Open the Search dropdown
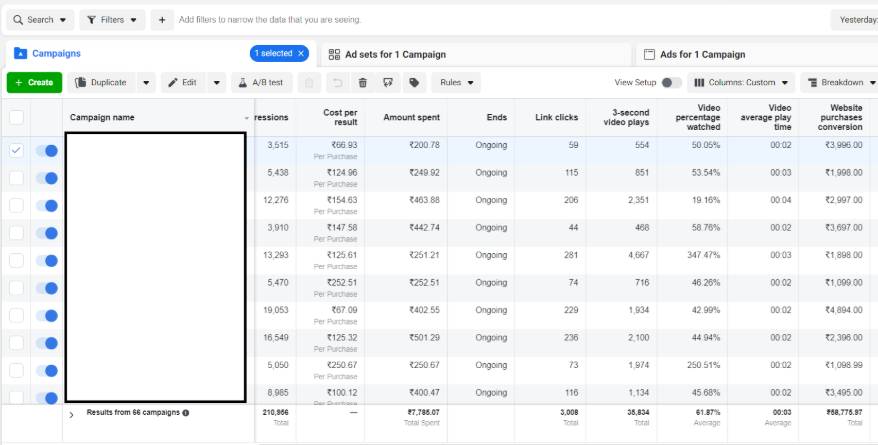Viewport: 878px width, 445px height. click(40, 20)
